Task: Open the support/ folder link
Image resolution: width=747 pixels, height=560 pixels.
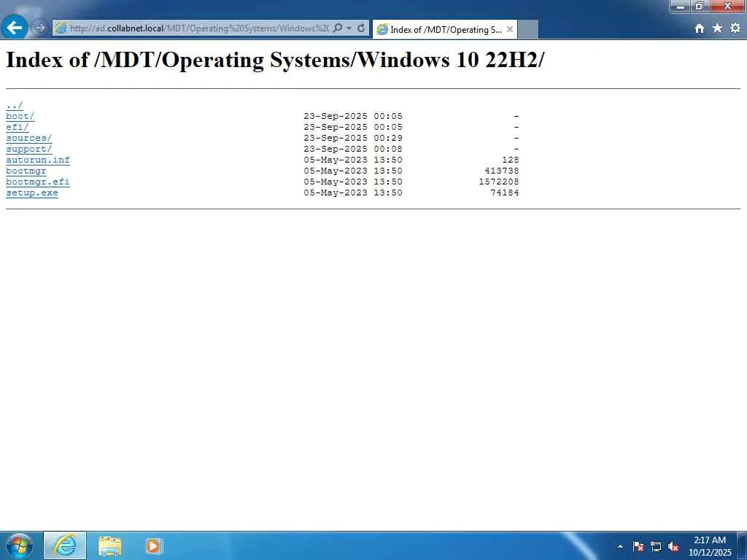Action: [x=28, y=149]
